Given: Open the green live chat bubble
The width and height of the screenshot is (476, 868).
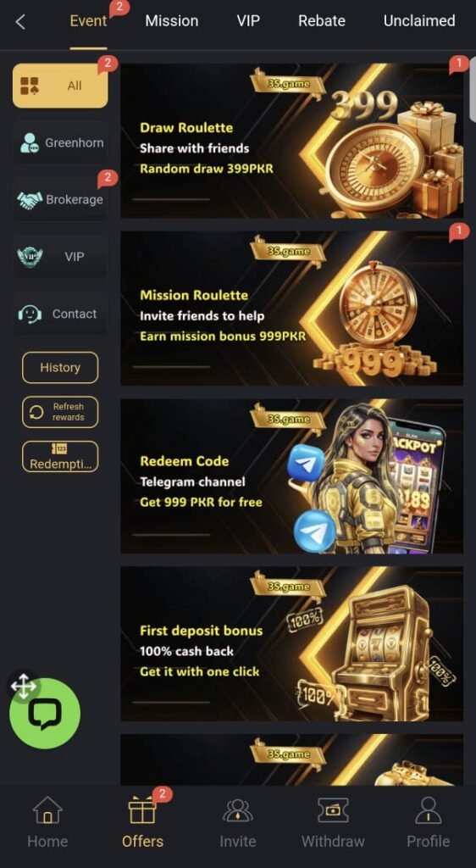Looking at the screenshot, I should [x=45, y=714].
